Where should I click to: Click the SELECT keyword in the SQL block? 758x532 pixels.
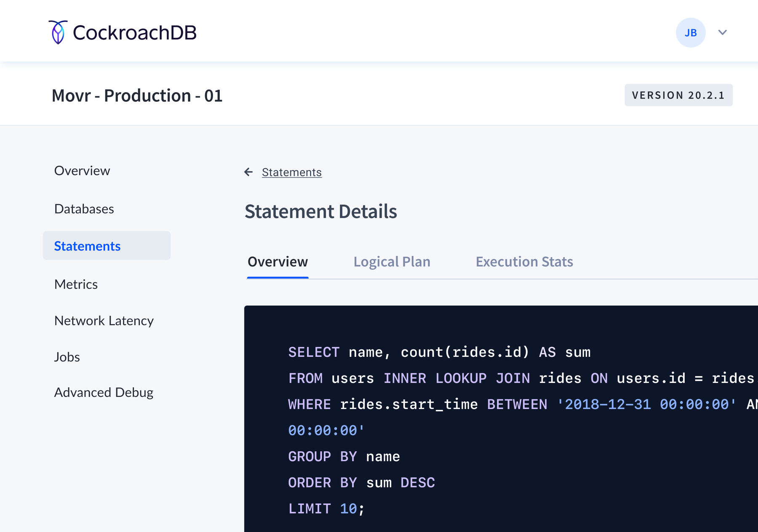click(314, 352)
